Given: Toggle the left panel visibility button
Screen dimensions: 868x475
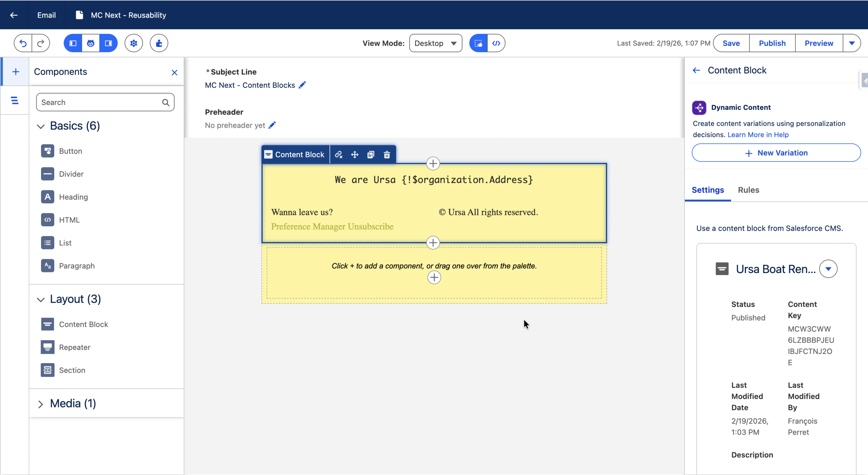Looking at the screenshot, I should [x=73, y=43].
